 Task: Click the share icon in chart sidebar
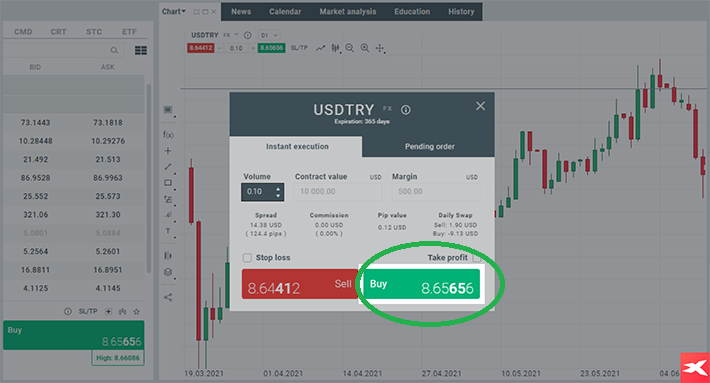[x=168, y=297]
